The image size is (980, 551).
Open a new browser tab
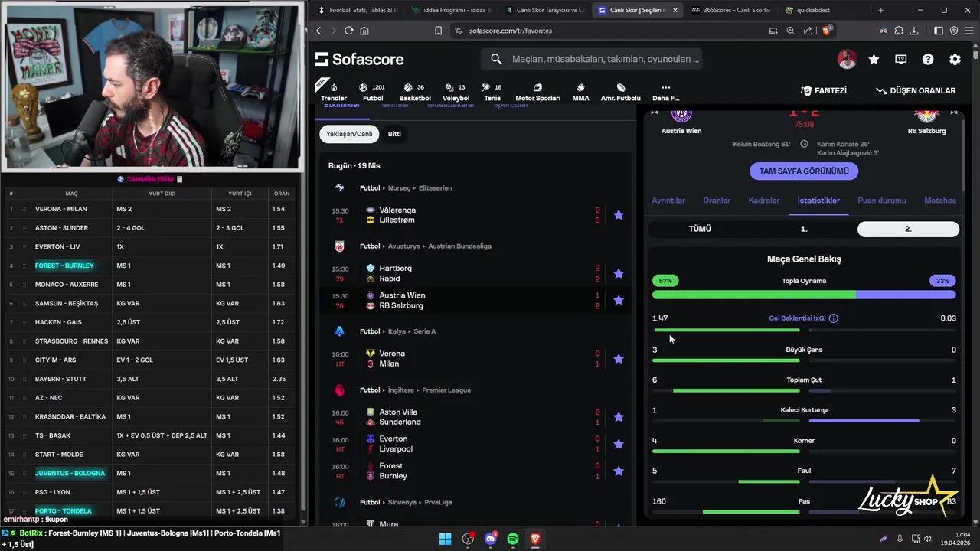click(x=880, y=10)
